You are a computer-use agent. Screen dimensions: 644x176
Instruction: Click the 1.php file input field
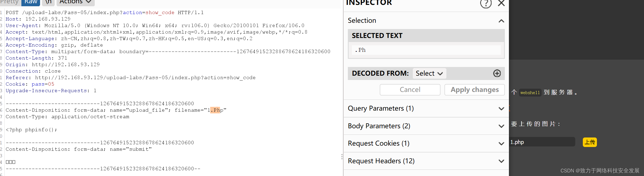542,142
